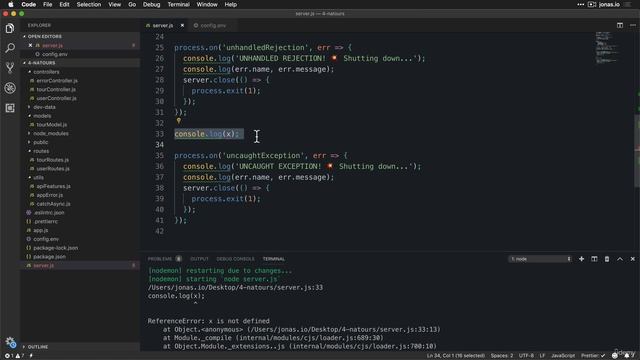The height and width of the screenshot is (360, 640).
Task: Click the feedback smiley in status bar
Action: tap(615, 356)
